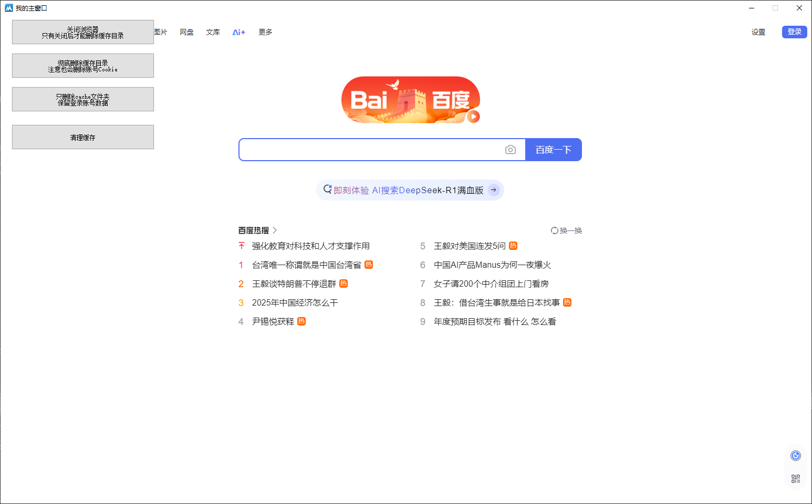Click the Baidu logo doodle image
The image size is (812, 504).
coord(411,100)
